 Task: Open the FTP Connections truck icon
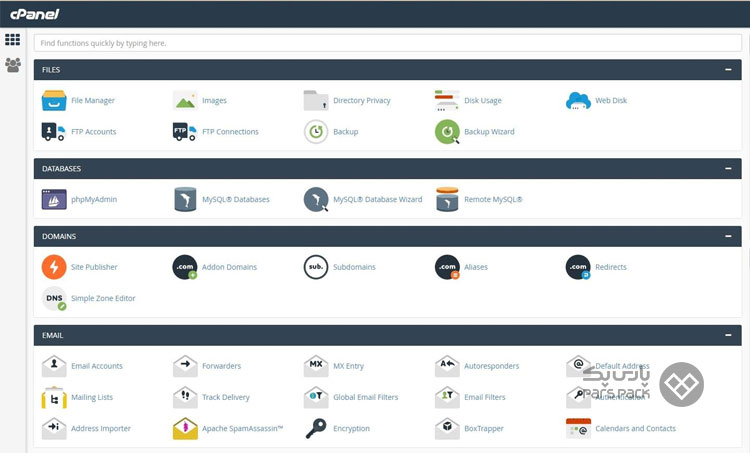coord(185,132)
